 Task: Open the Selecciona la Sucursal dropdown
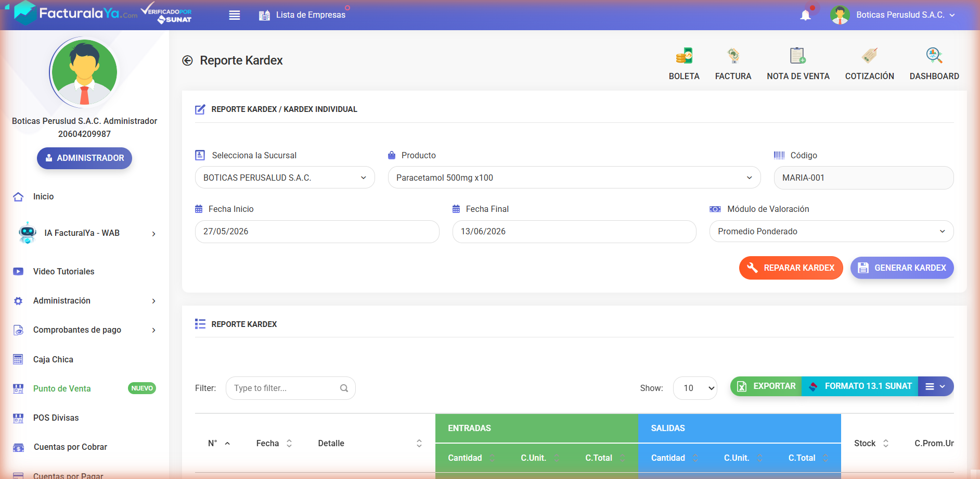click(285, 178)
